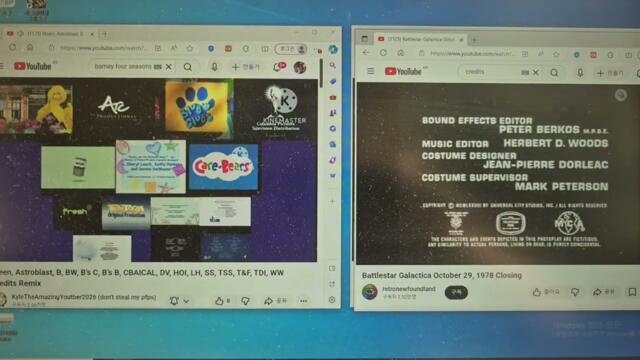Clear the 'barney four seasons' search text
This screenshot has width=640, height=360.
tap(169, 67)
